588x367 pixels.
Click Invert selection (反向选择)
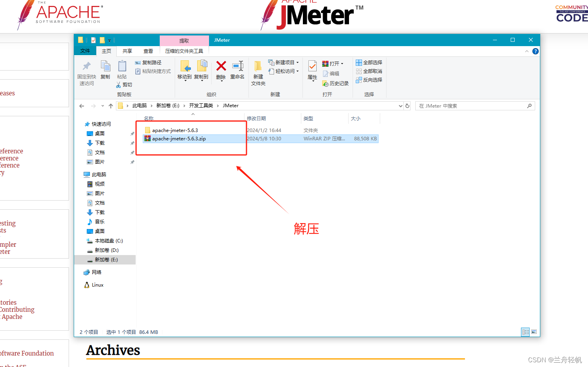point(369,80)
